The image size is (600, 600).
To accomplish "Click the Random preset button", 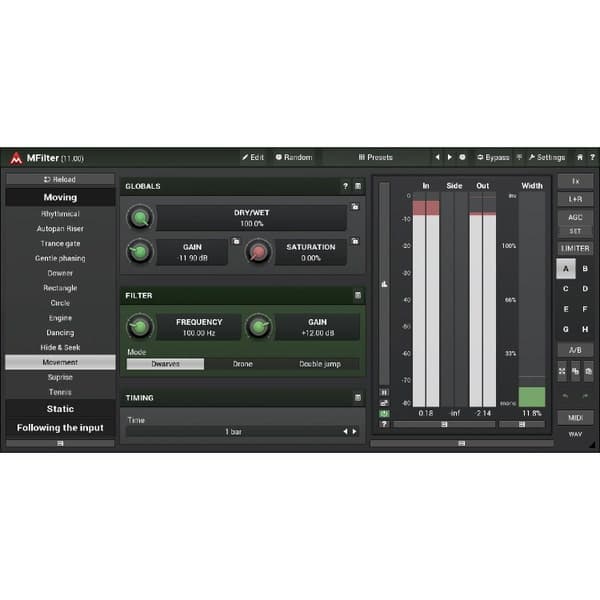I will 294,157.
